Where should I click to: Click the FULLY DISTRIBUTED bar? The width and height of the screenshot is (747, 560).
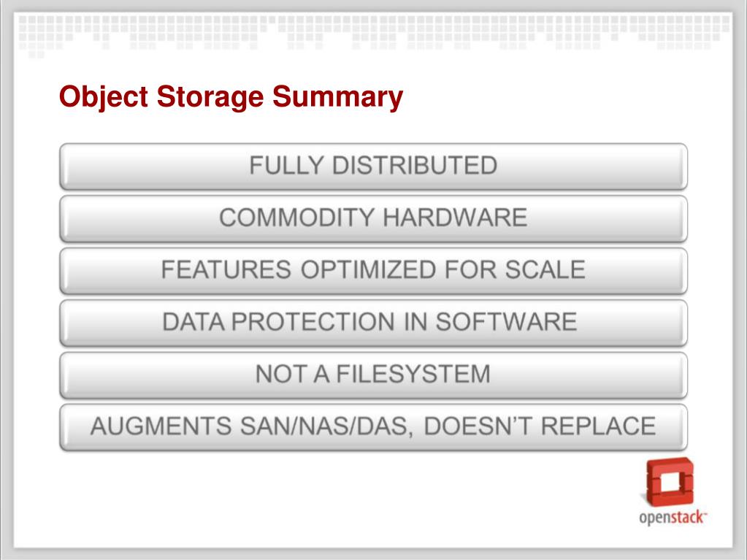point(374,166)
